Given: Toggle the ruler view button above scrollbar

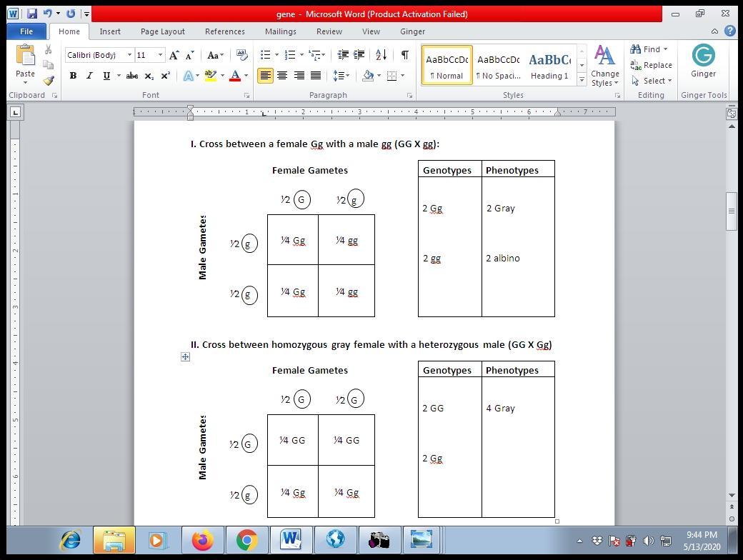Looking at the screenshot, I should tap(732, 114).
